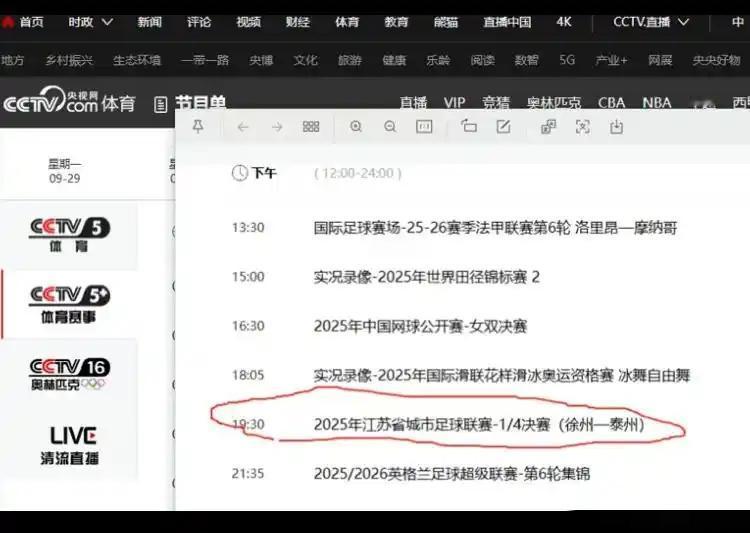The width and height of the screenshot is (750, 533).
Task: Open the 教育 menu item
Action: [x=397, y=22]
